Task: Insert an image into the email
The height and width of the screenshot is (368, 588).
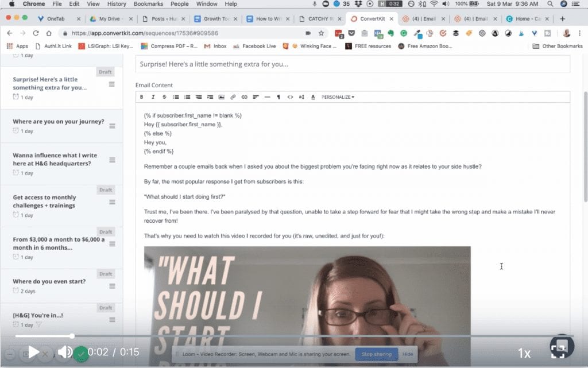Action: click(222, 97)
